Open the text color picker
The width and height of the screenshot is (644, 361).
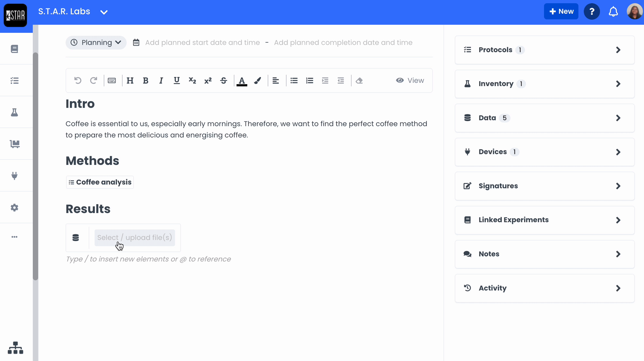[x=242, y=80]
